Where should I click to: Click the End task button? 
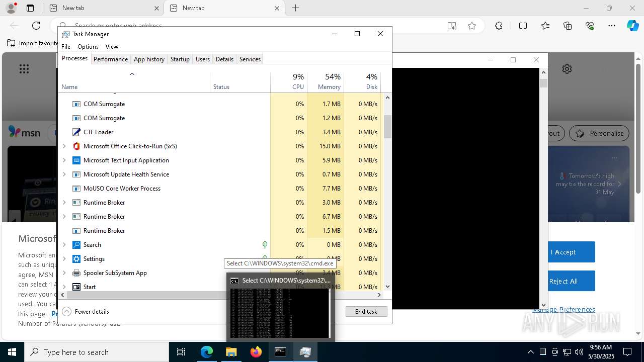(x=366, y=312)
